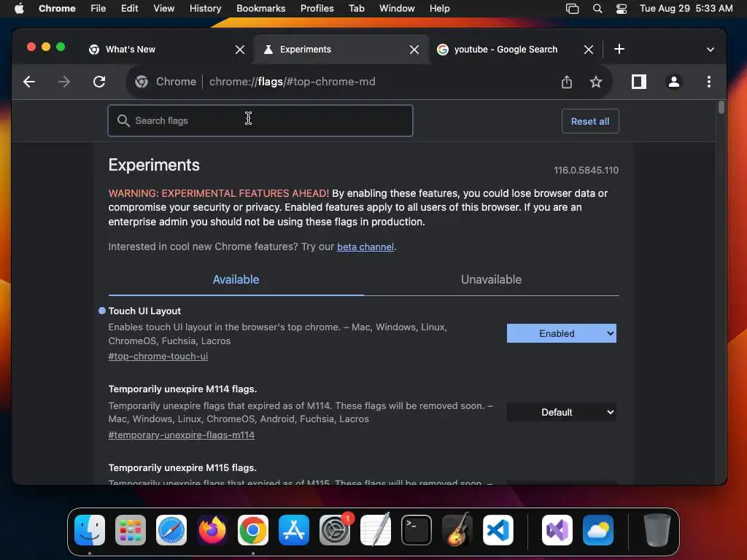747x560 pixels.
Task: Open System Settings from the Dock
Action: click(x=335, y=530)
